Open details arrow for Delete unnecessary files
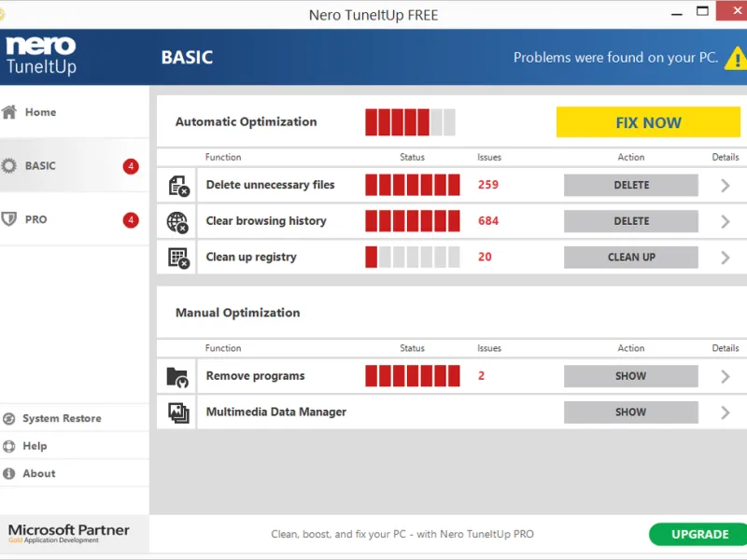This screenshot has height=560, width=747. pos(726,186)
